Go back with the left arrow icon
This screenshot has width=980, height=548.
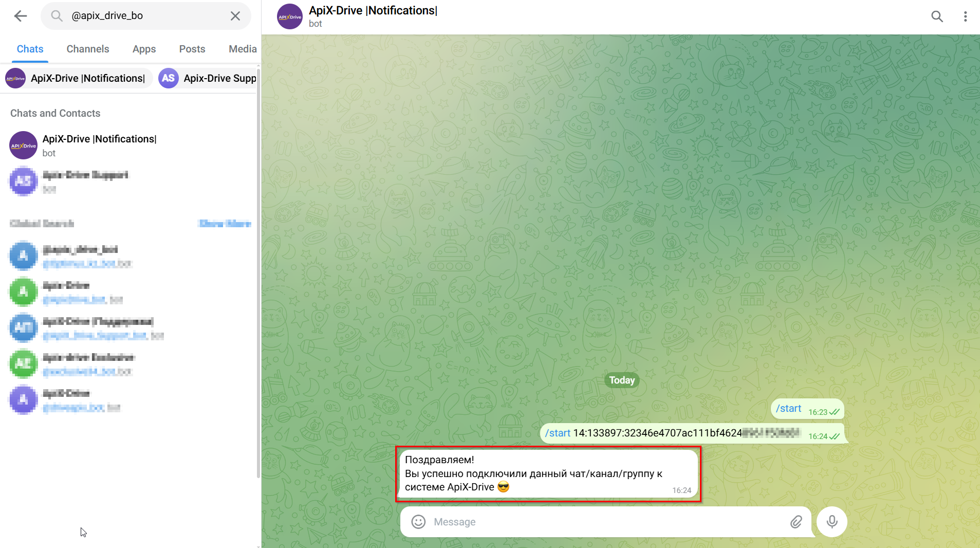coord(21,16)
